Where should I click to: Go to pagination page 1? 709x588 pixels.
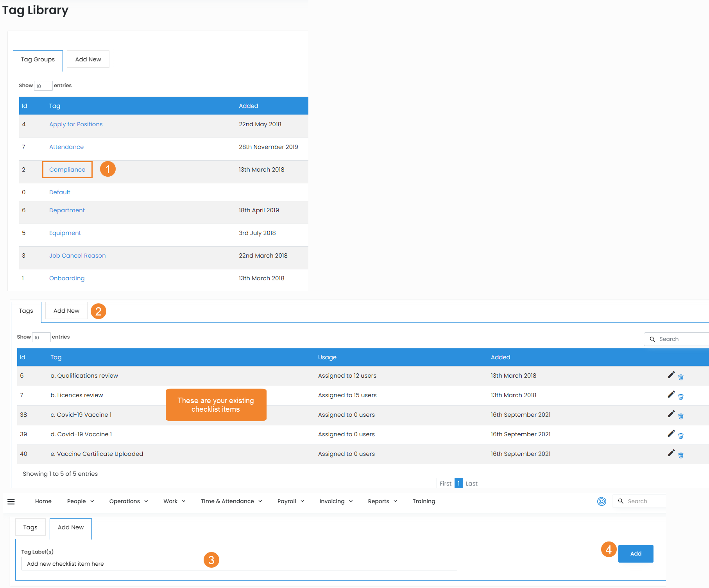click(458, 484)
